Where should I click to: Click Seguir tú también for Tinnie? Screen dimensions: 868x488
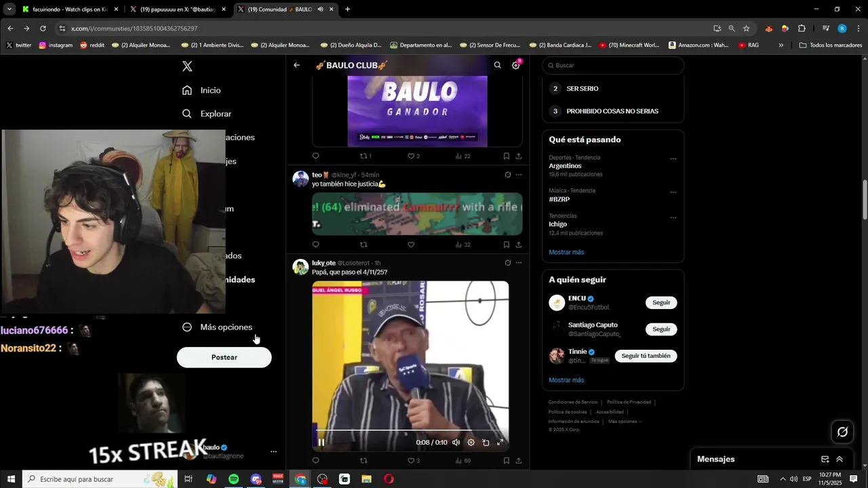[646, 356]
